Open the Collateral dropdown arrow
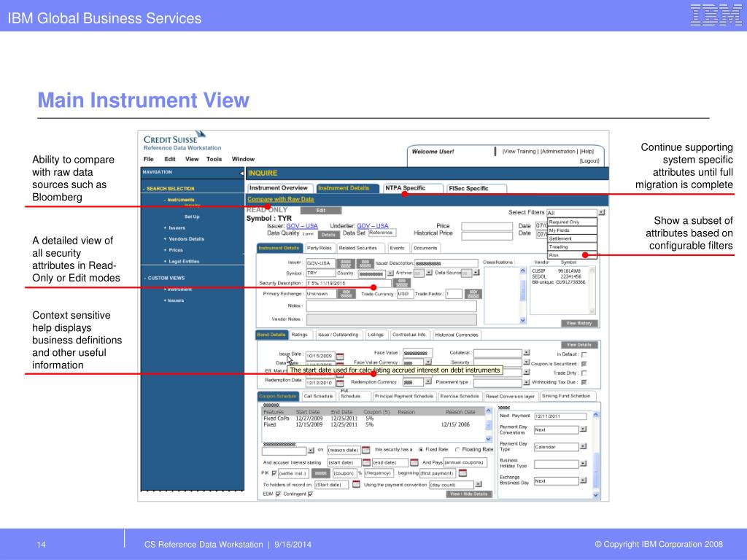 [527, 353]
